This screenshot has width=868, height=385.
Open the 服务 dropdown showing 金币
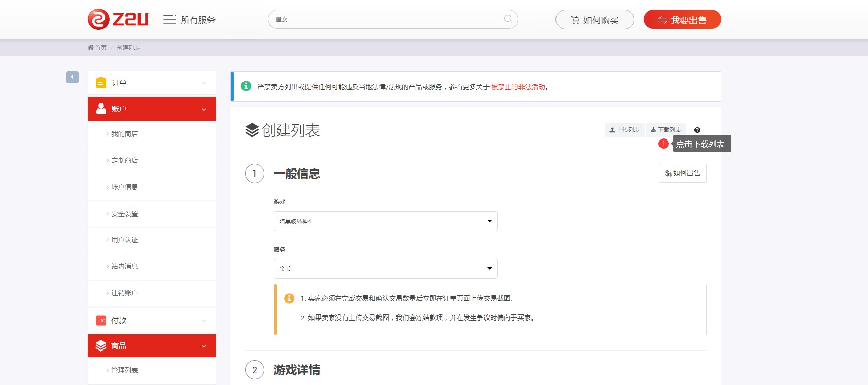click(386, 269)
